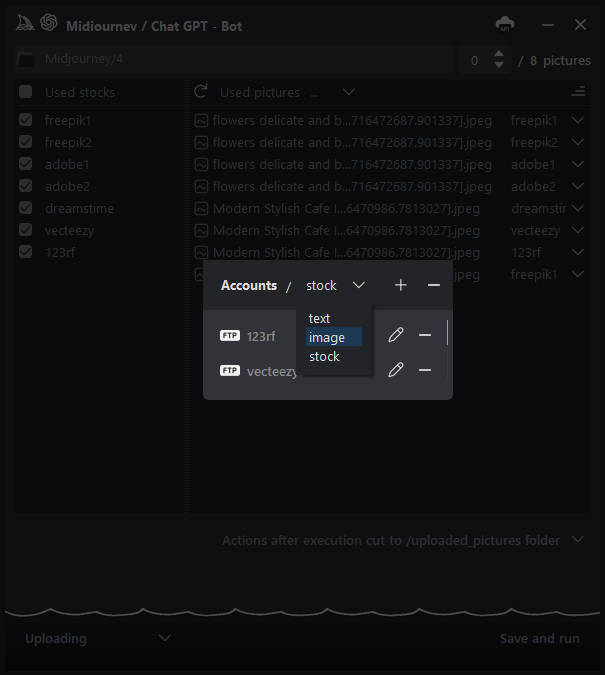Viewport: 605px width, 675px height.
Task: Click Save and run button
Action: [540, 638]
